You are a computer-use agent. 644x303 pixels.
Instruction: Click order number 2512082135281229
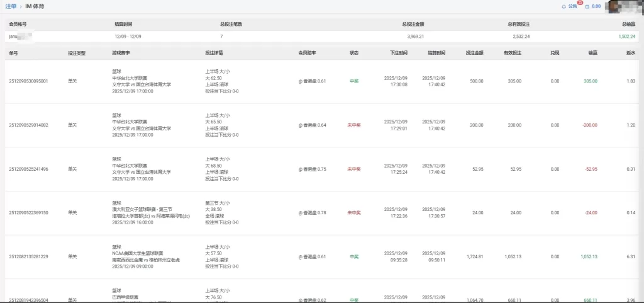point(28,257)
